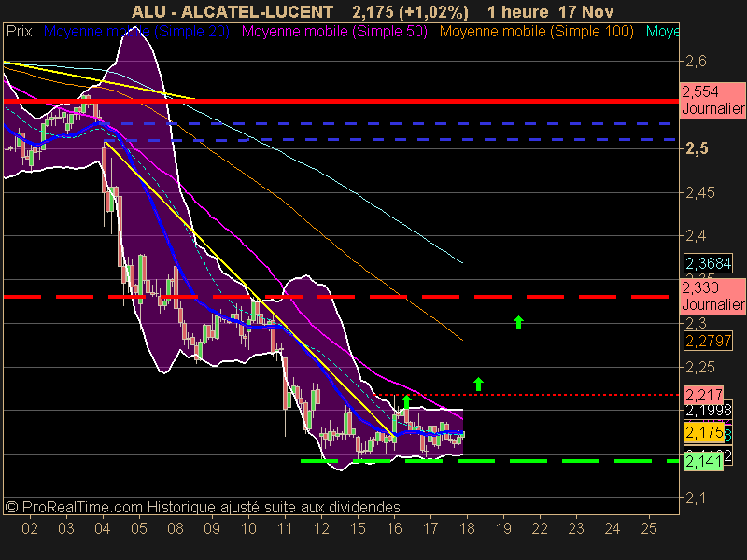
Task: Click the green up arrow above the 16 Nov candles
Action: point(406,401)
